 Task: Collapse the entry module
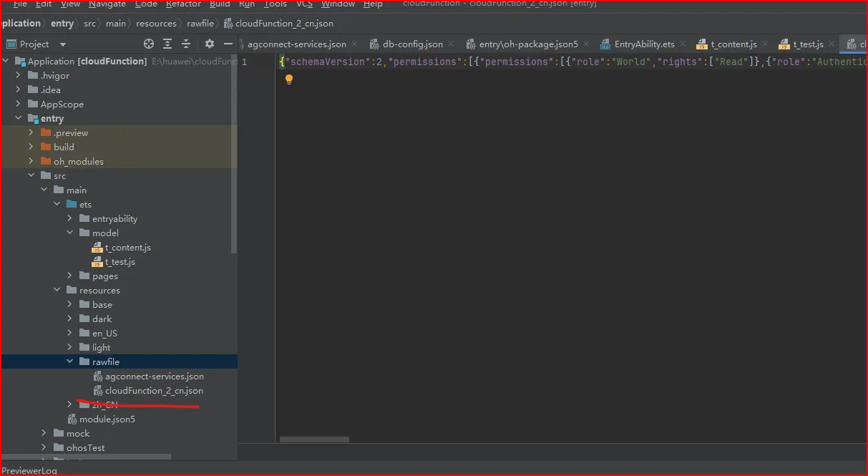coord(18,119)
